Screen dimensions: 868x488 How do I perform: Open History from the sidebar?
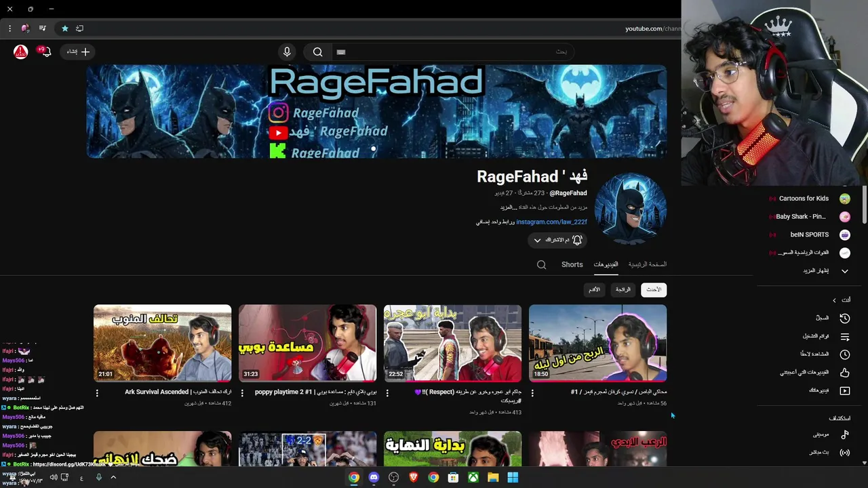831,318
